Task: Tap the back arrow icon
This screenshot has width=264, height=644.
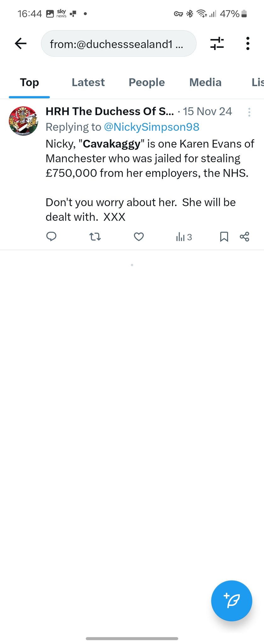Action: click(x=21, y=43)
